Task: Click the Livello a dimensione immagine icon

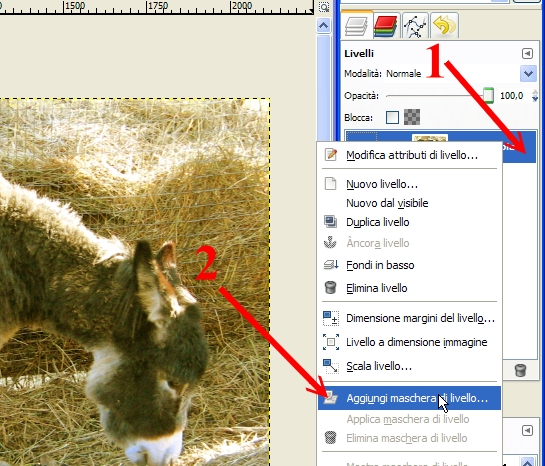Action: coord(331,342)
